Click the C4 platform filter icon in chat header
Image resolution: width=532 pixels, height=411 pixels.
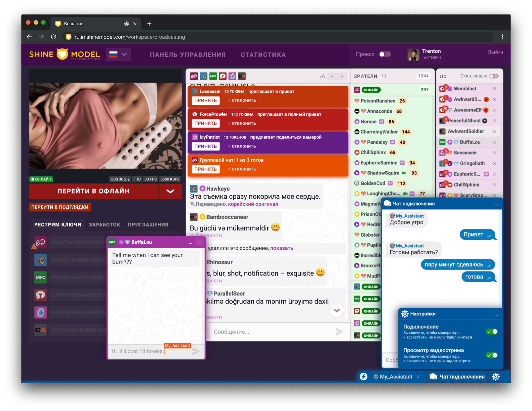(242, 76)
